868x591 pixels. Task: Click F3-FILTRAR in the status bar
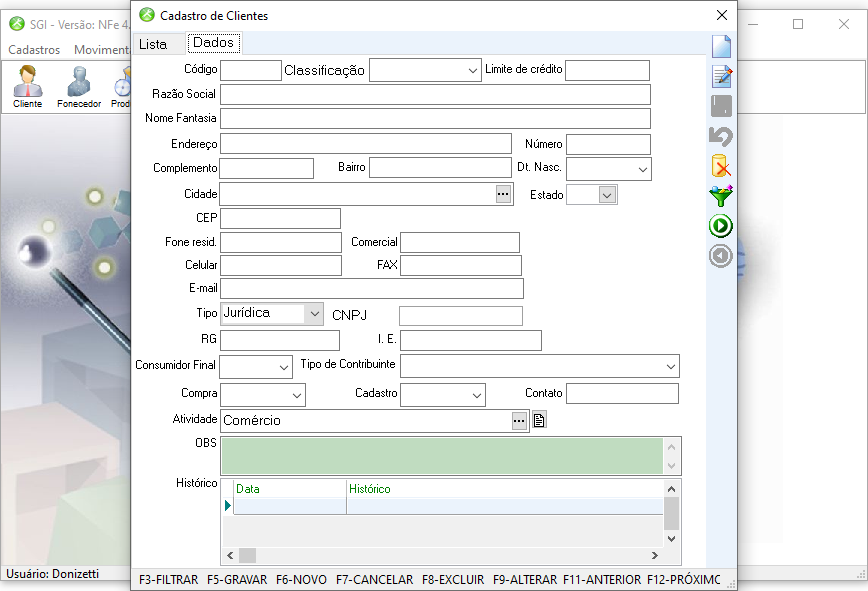click(168, 579)
